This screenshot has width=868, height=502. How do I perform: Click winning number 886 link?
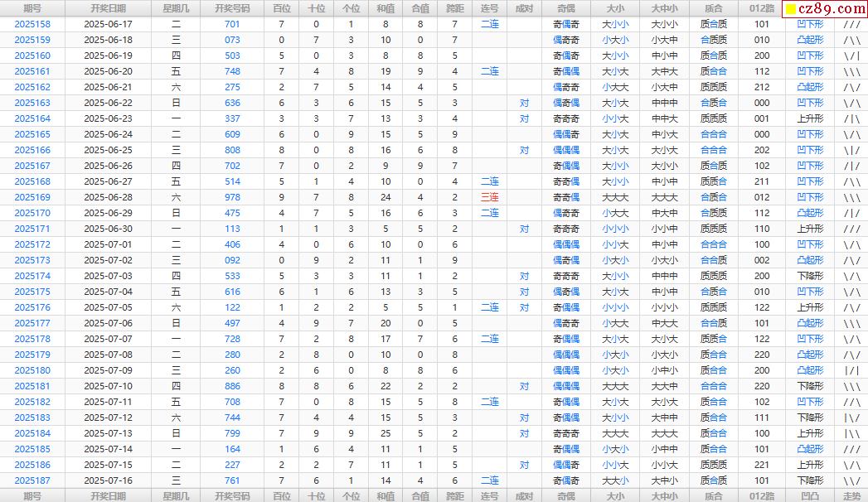tap(232, 387)
